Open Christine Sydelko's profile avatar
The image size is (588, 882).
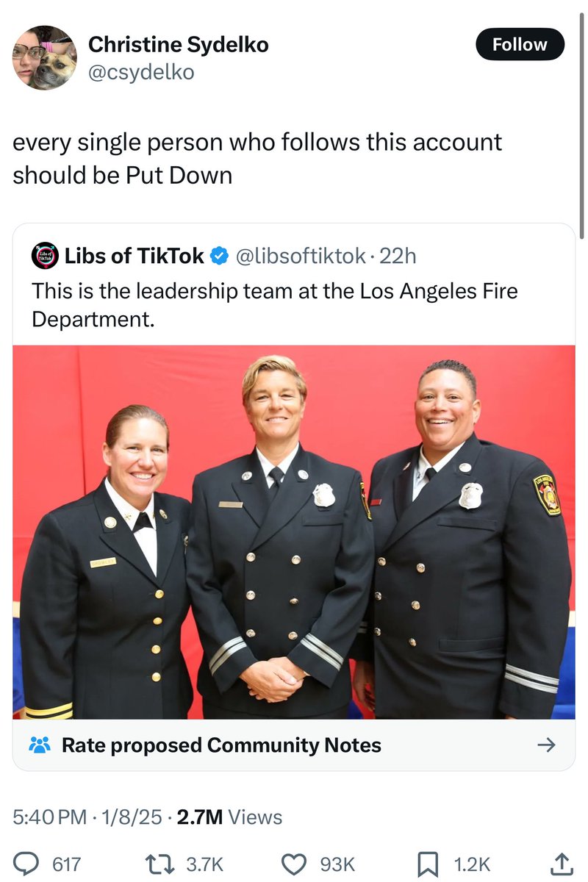tap(45, 57)
